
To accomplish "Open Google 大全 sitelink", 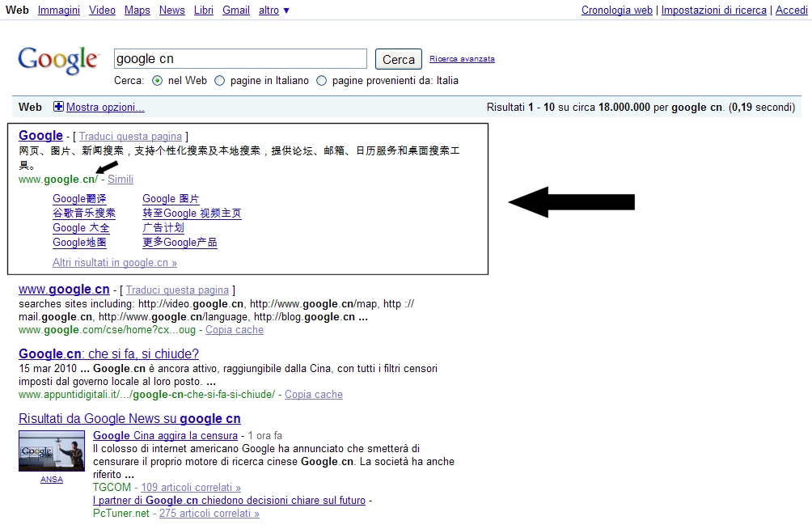I will (x=82, y=228).
